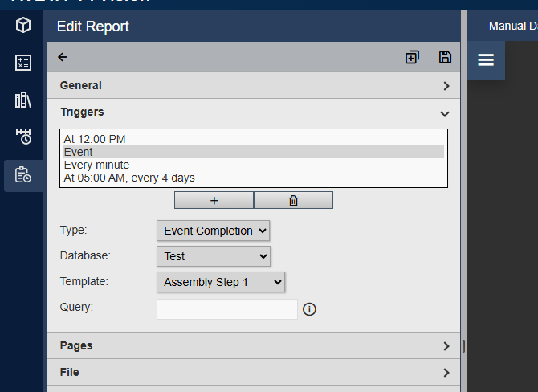Open the Database dropdown
The image size is (538, 392).
coord(214,256)
